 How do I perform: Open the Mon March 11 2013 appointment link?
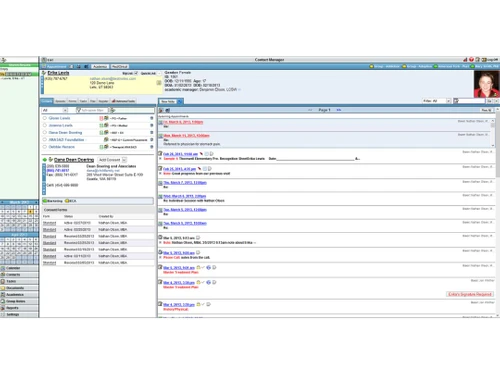186,135
